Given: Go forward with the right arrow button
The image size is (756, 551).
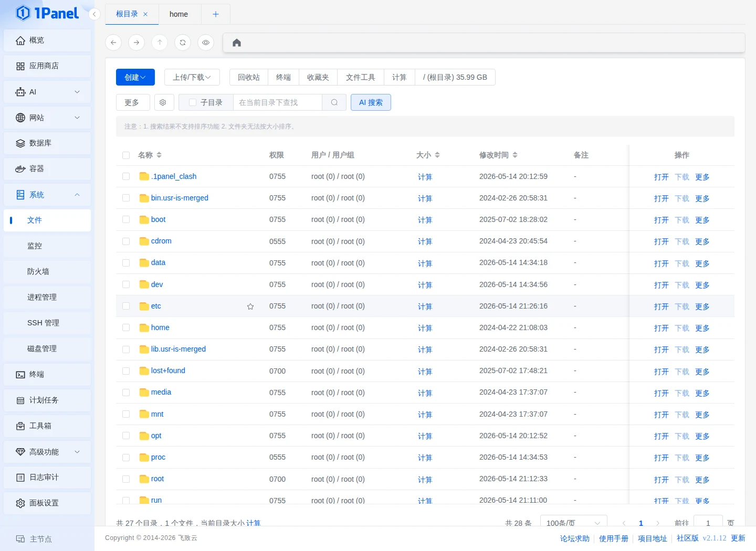Looking at the screenshot, I should 136,43.
